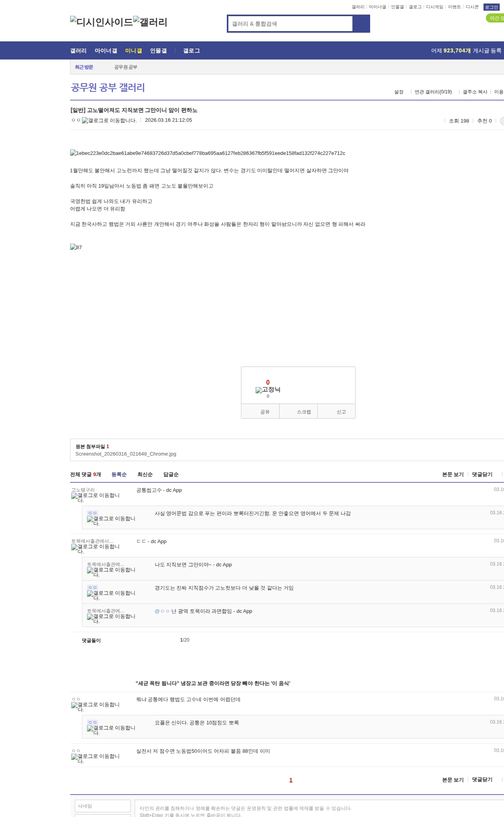Click 본문 보기 below the comment list

pos(453,780)
